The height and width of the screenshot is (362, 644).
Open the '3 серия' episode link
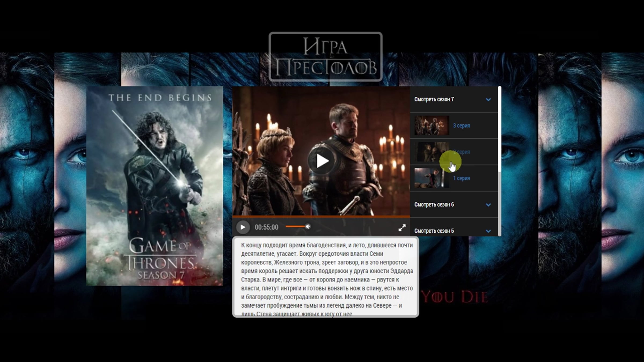(462, 125)
